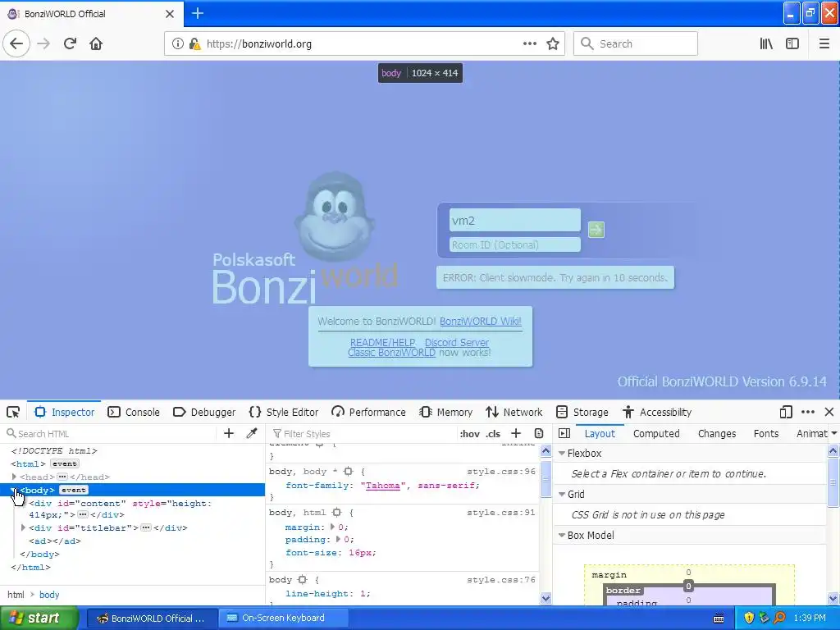The width and height of the screenshot is (840, 630).
Task: Open the README/HELP link
Action: (x=383, y=342)
